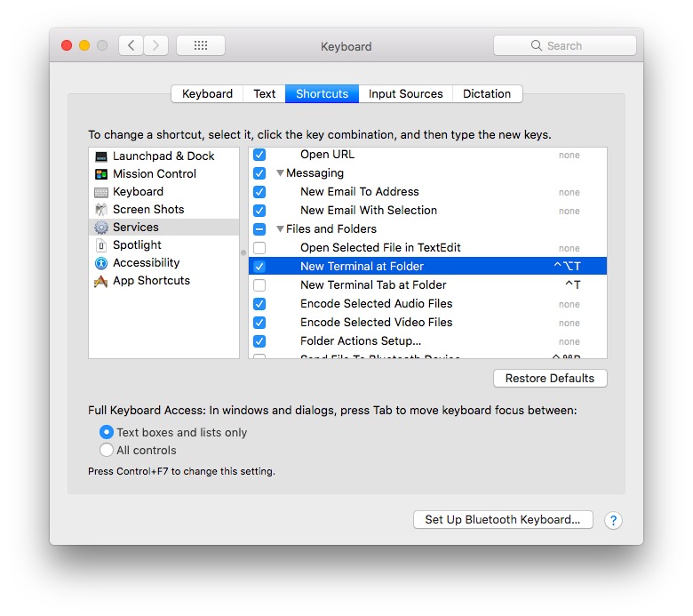Click the Restore Defaults button
The image size is (693, 616).
550,378
